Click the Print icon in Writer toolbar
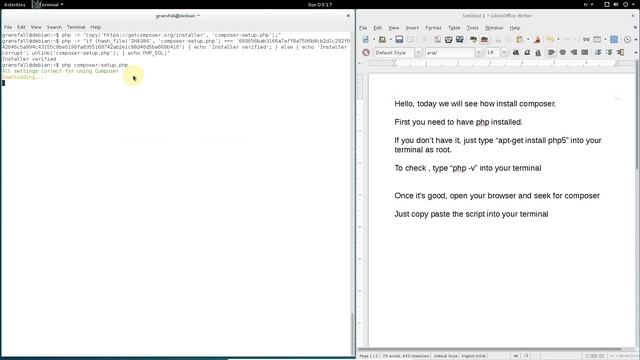Screen dimensions: 640x360 click(x=449, y=40)
